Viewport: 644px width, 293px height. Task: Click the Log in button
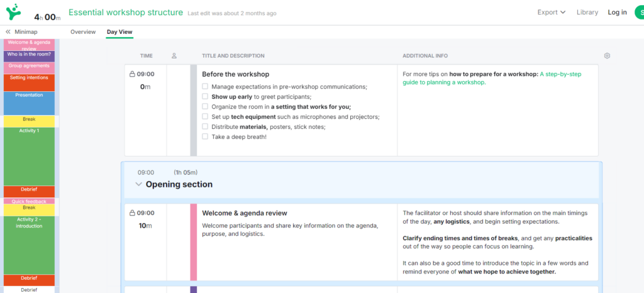click(617, 13)
